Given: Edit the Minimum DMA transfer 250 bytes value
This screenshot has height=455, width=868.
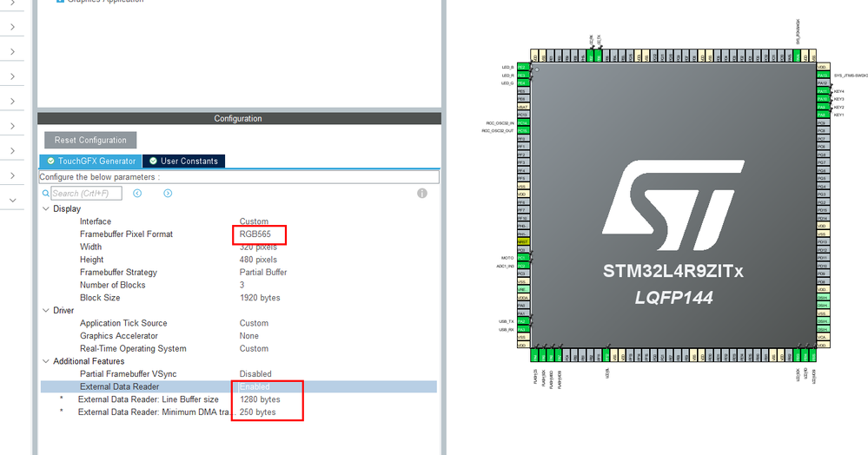Looking at the screenshot, I should tap(257, 412).
